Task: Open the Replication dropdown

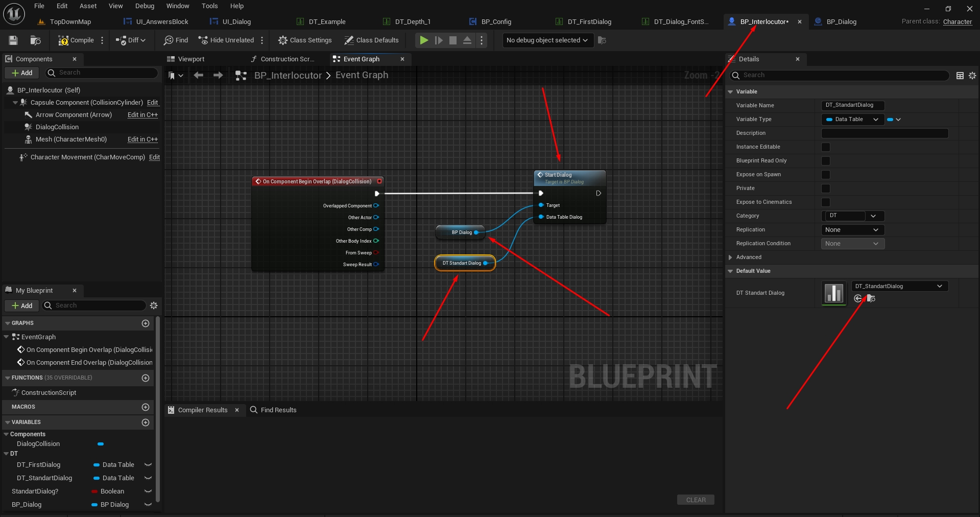Action: point(852,230)
